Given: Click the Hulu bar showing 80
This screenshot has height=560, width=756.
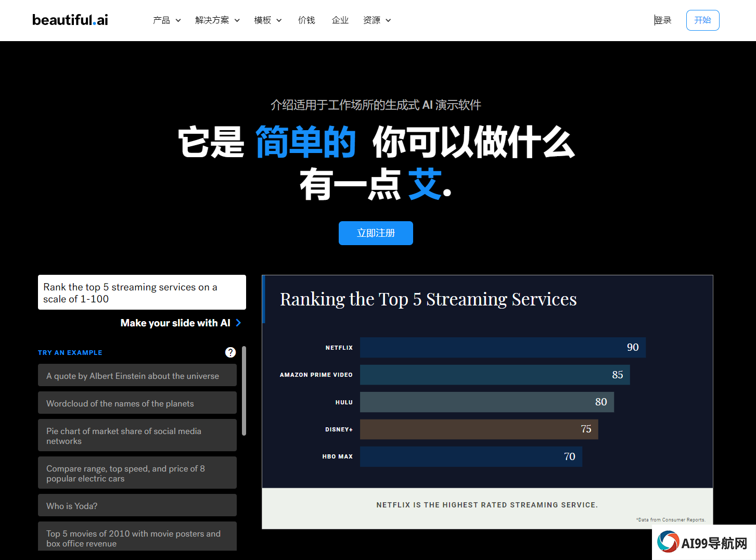Looking at the screenshot, I should coord(487,402).
